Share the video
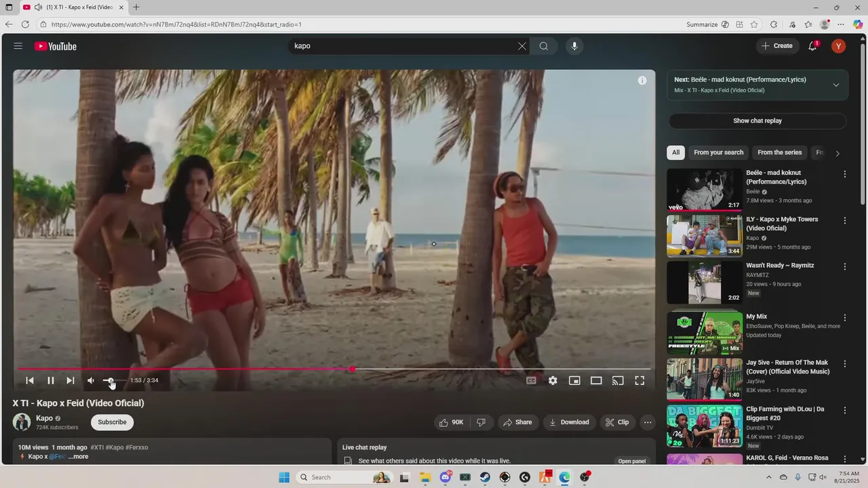Screen dimensions: 868x488 [x=518, y=422]
